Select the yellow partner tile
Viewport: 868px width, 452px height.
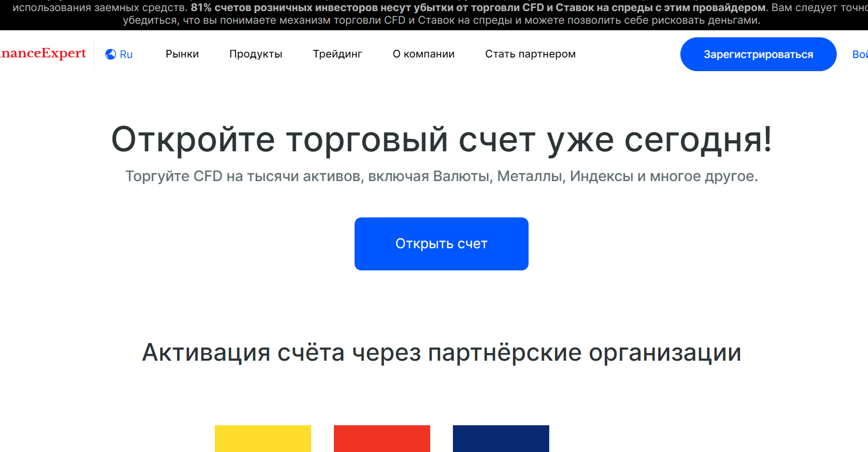pyautogui.click(x=263, y=438)
